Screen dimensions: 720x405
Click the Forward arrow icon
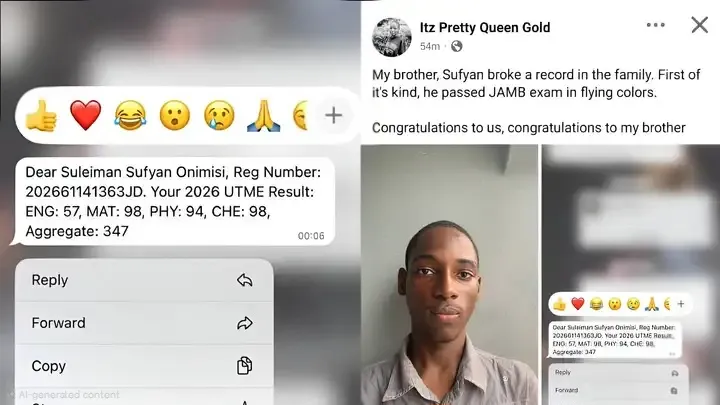pos(245,323)
